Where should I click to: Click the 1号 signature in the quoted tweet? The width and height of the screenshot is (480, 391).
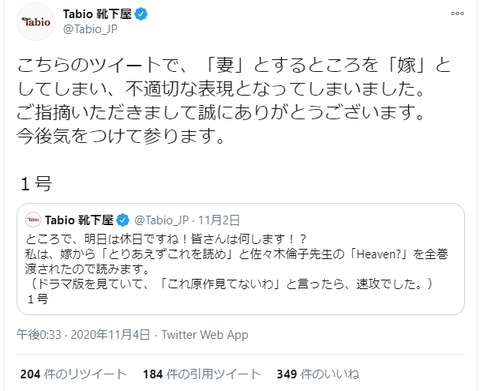(x=38, y=299)
